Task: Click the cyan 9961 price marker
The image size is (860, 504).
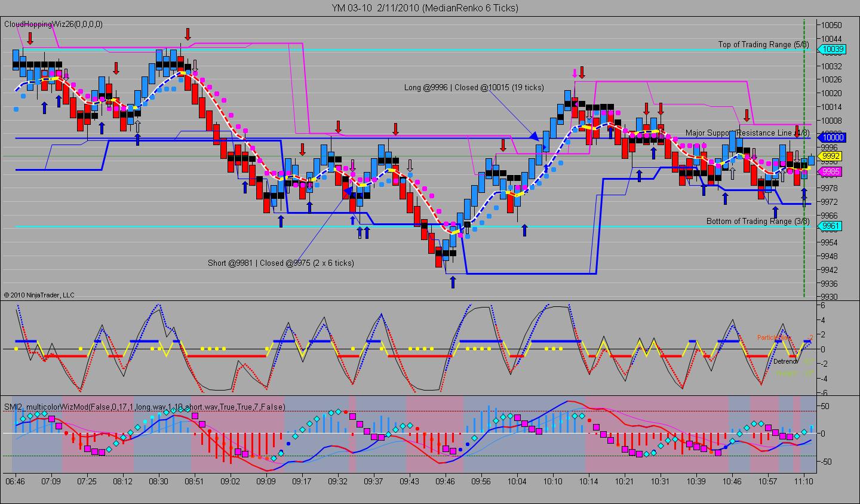Action: point(830,226)
